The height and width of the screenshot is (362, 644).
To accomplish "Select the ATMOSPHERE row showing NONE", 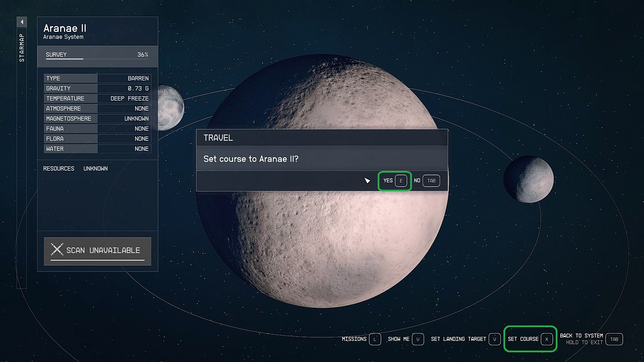I will pos(97,109).
